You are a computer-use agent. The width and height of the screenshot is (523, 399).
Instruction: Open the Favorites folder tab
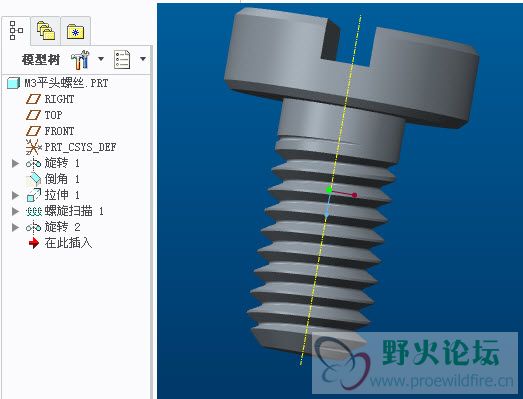75,32
